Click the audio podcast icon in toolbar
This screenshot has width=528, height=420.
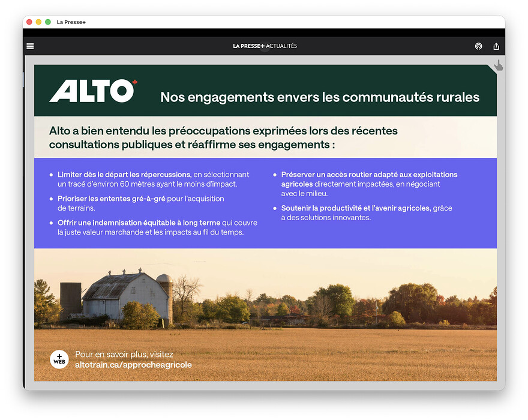tap(478, 46)
